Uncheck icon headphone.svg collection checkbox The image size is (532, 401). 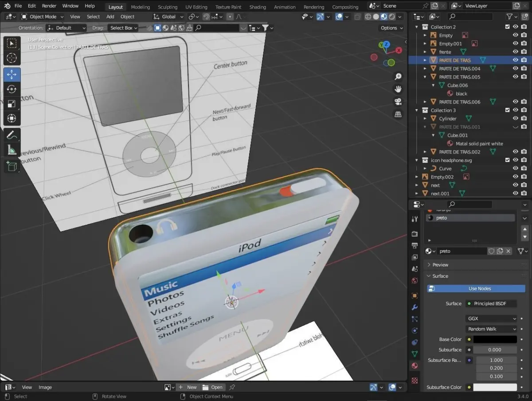tap(508, 160)
